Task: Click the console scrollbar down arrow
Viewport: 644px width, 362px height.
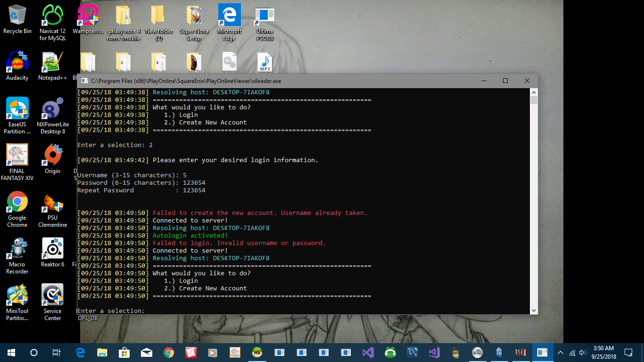Action: [x=534, y=311]
